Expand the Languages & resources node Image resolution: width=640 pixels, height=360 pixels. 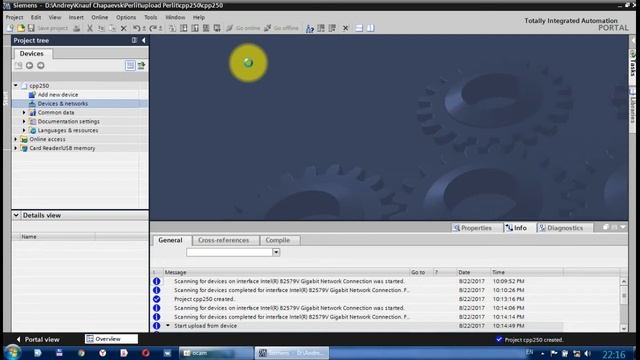point(24,131)
